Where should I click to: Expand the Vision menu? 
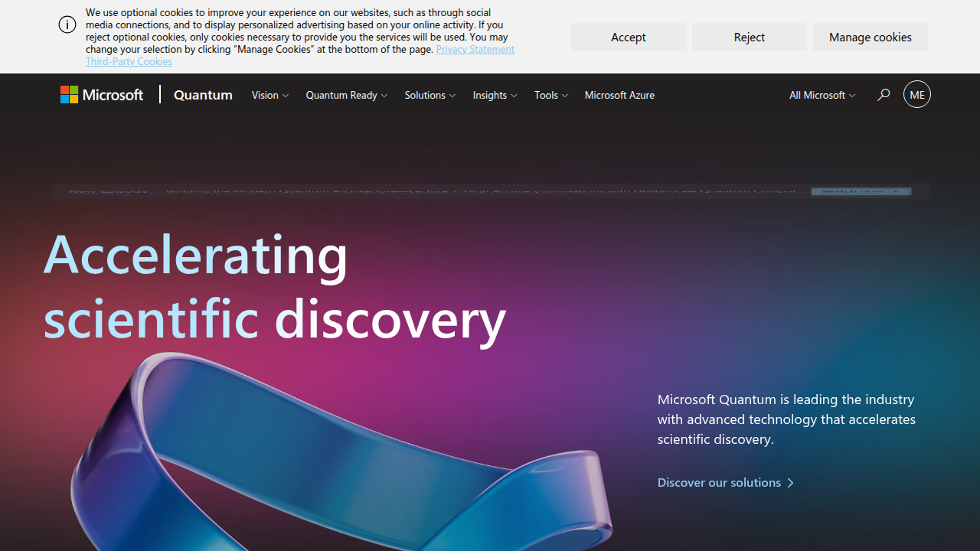(x=270, y=95)
